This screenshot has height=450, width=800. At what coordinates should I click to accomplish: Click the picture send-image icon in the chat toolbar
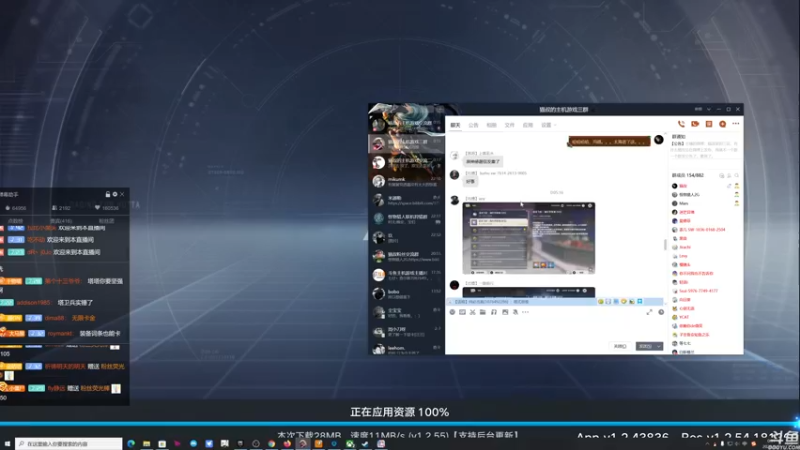tap(505, 312)
